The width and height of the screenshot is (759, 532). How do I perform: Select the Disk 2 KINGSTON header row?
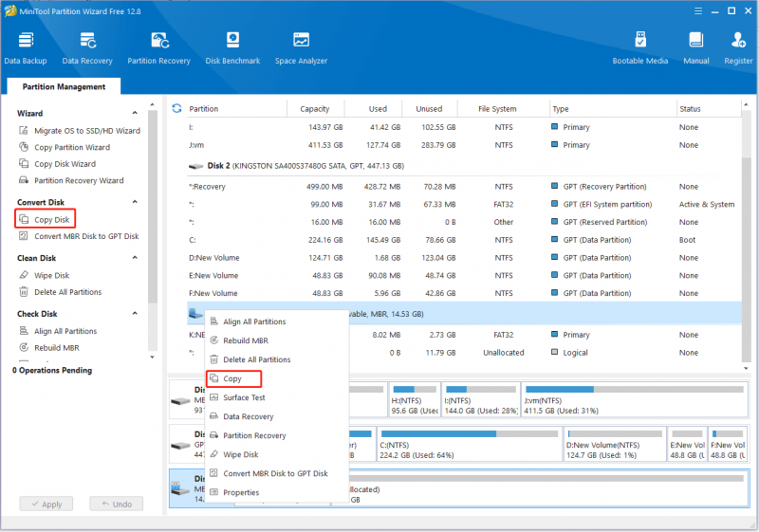(464, 166)
